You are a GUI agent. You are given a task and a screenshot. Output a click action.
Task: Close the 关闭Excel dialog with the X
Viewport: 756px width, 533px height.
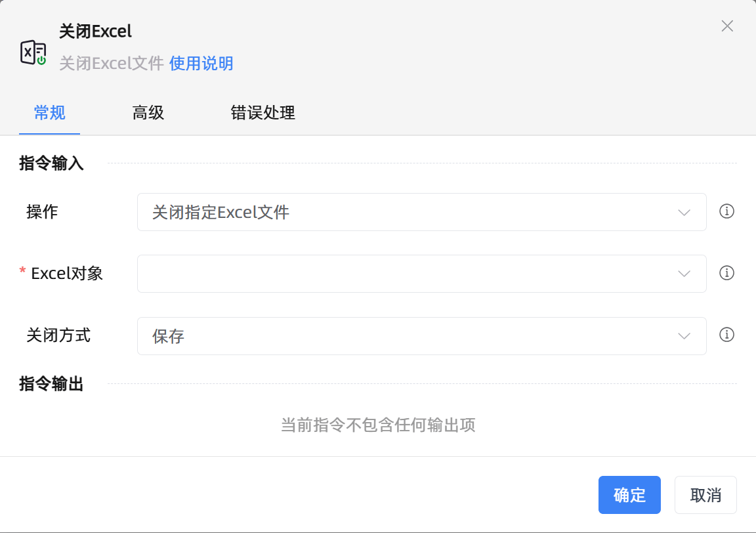tap(727, 26)
